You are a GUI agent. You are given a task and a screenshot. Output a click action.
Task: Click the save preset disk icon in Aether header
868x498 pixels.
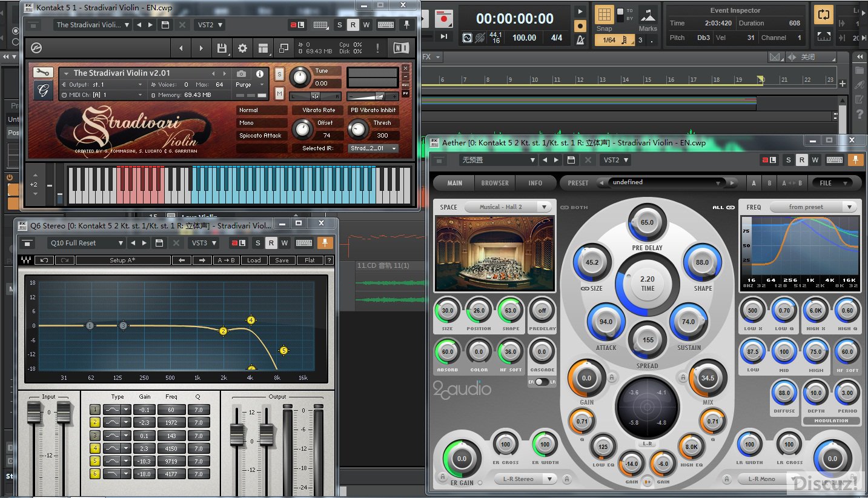(x=571, y=160)
